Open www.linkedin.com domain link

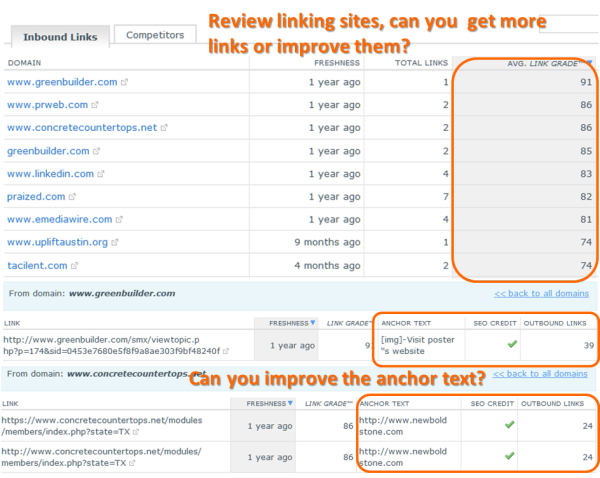click(50, 174)
